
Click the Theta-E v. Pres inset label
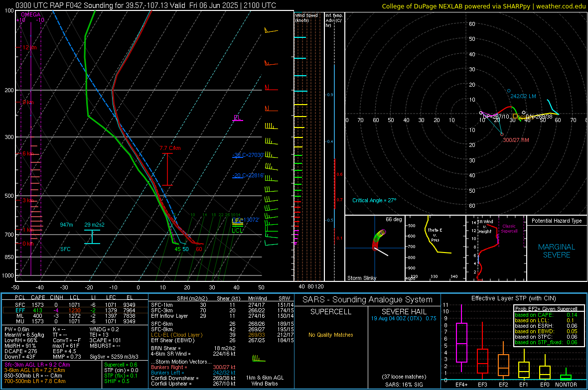pos(435,235)
